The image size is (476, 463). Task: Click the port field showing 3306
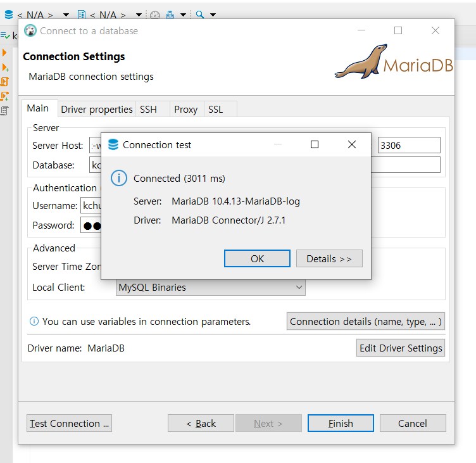click(x=409, y=145)
